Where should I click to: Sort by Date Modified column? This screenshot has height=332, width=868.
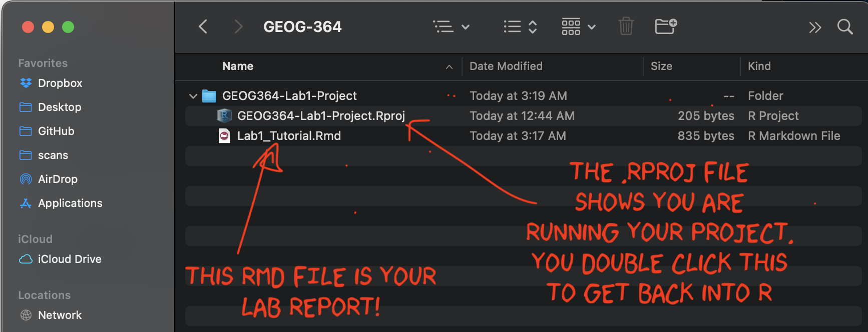tap(506, 66)
